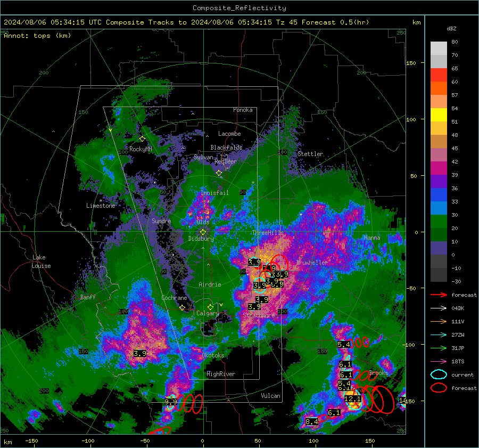Click the -100 tick on bottom axis

(x=88, y=441)
